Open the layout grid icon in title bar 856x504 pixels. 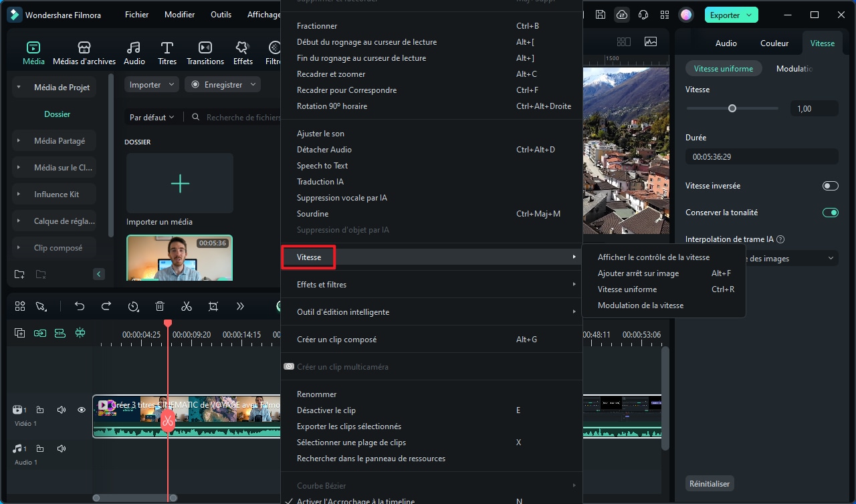664,15
